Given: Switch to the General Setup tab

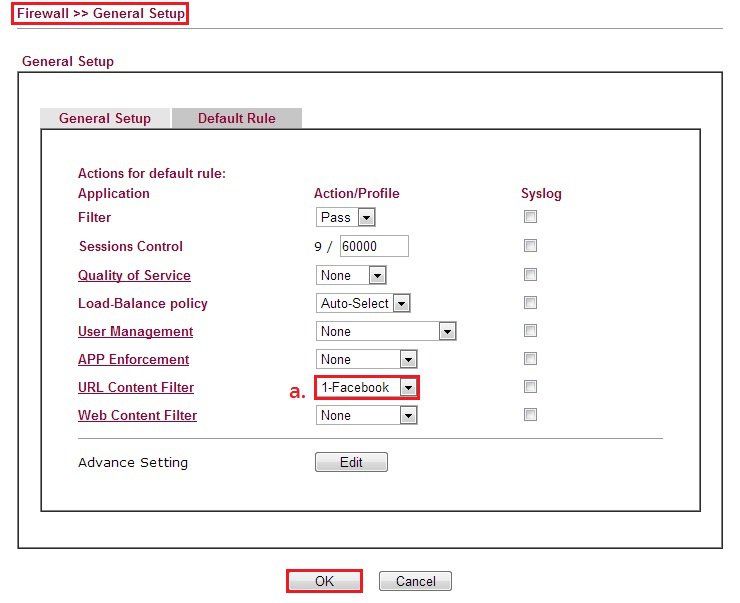Looking at the screenshot, I should 105,118.
